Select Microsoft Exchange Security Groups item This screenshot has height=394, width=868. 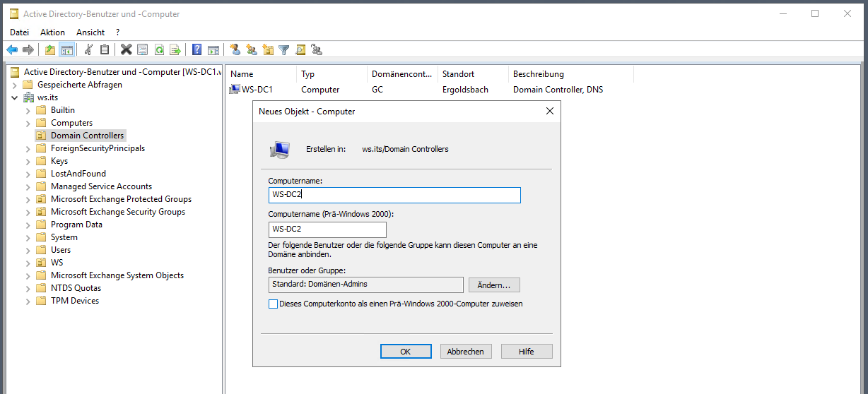click(118, 212)
